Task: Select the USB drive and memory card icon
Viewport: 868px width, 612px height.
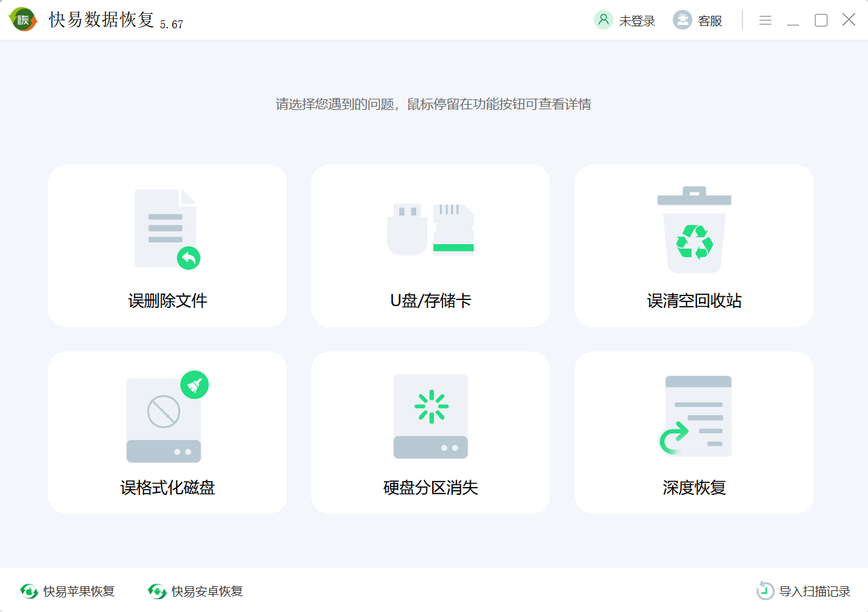Action: pyautogui.click(x=431, y=229)
